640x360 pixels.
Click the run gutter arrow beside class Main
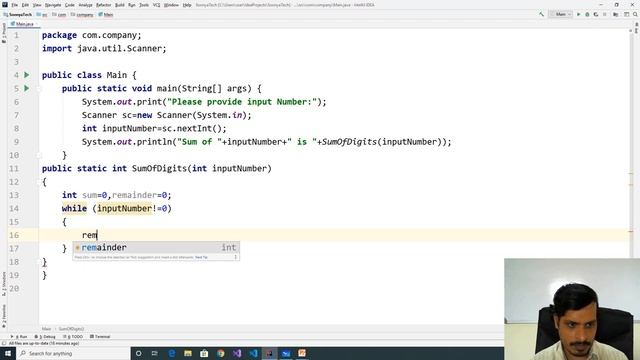pos(27,75)
